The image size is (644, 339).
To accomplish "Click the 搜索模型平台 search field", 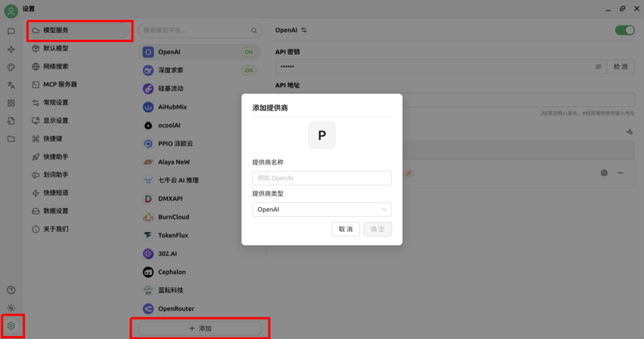I will (x=200, y=30).
